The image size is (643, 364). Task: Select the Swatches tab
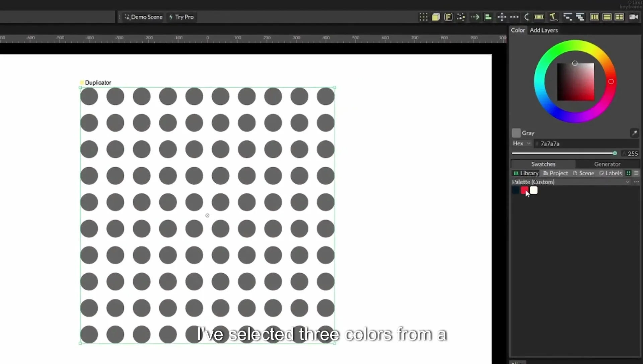(543, 164)
